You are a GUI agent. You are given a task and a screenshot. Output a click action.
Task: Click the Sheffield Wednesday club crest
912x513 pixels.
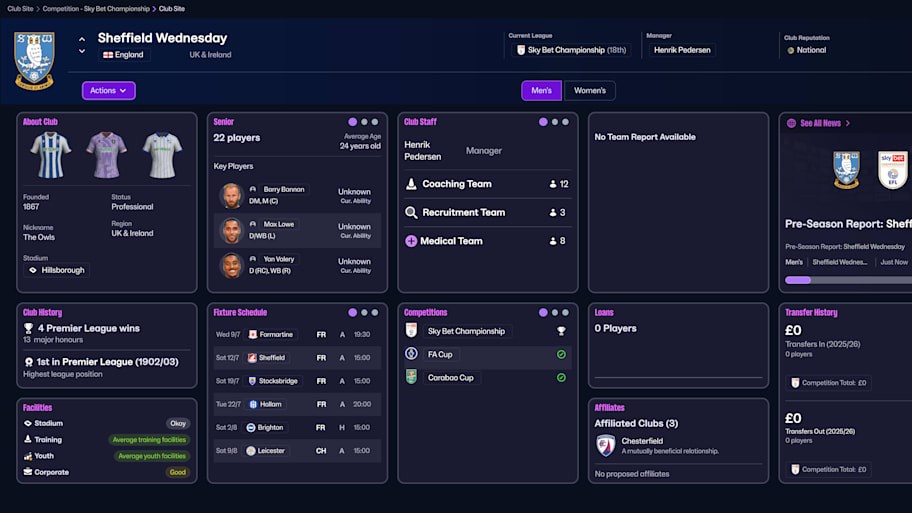[34, 60]
